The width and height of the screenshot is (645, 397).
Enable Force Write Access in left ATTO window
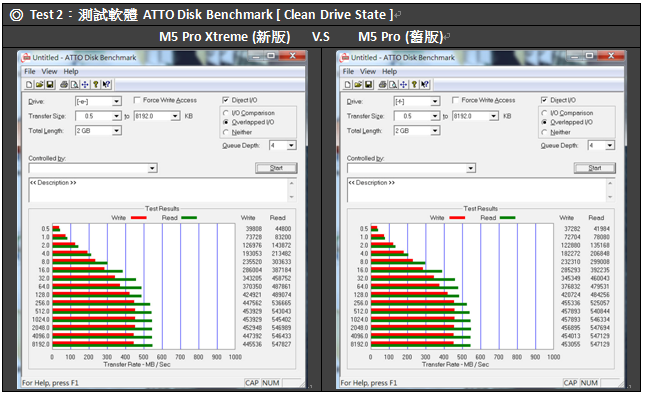coord(137,100)
